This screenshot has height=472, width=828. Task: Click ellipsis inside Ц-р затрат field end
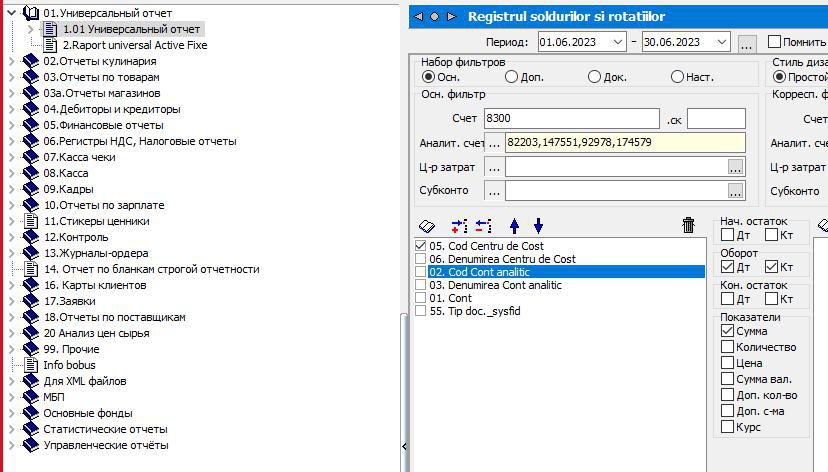tap(736, 167)
